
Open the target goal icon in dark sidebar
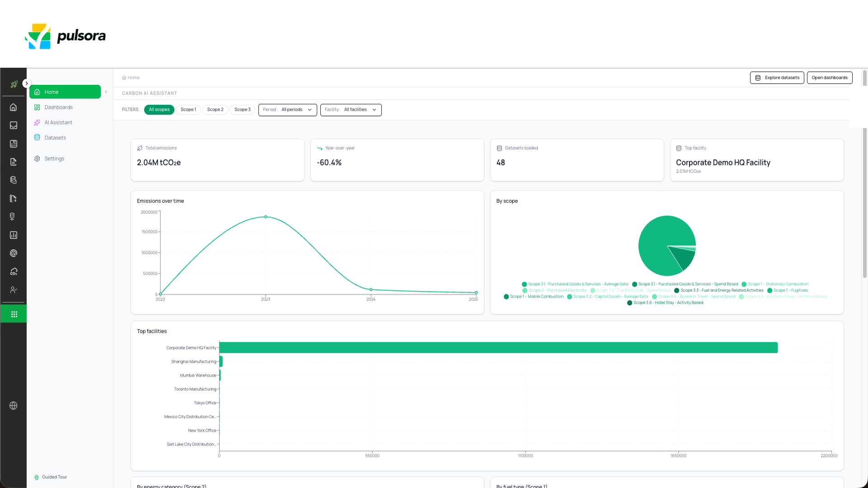pyautogui.click(x=14, y=253)
